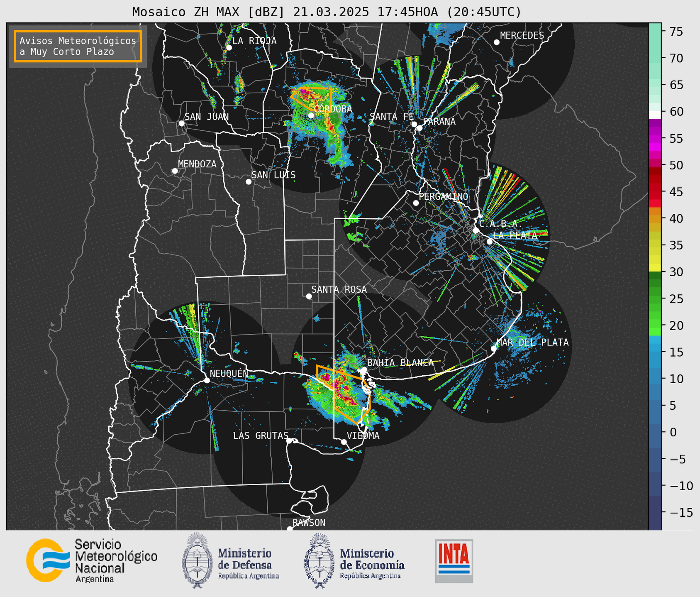The width and height of the screenshot is (700, 597).
Task: Click the RAWSON city label
Action: pos(309,523)
